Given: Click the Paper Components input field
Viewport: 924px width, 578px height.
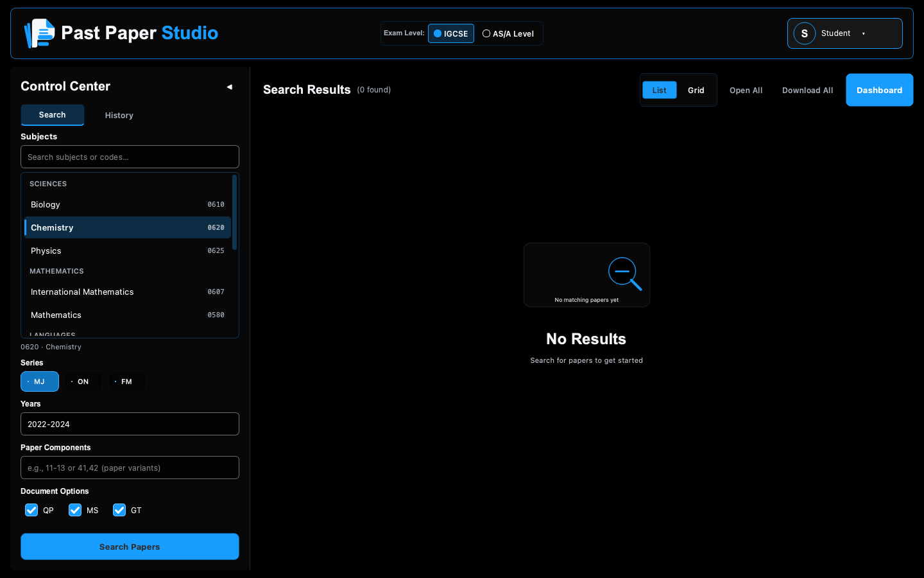Looking at the screenshot, I should [x=130, y=468].
